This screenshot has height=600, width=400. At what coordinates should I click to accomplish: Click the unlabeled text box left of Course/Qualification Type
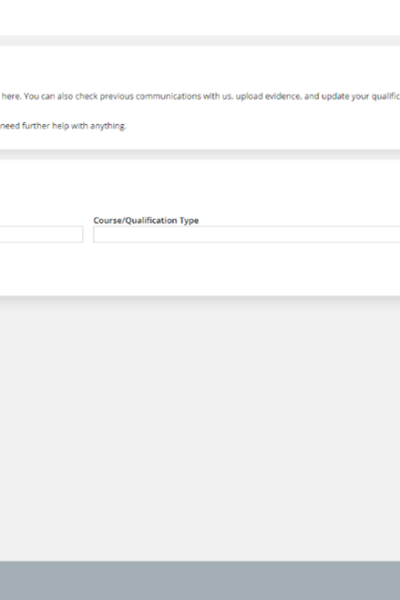(x=41, y=234)
